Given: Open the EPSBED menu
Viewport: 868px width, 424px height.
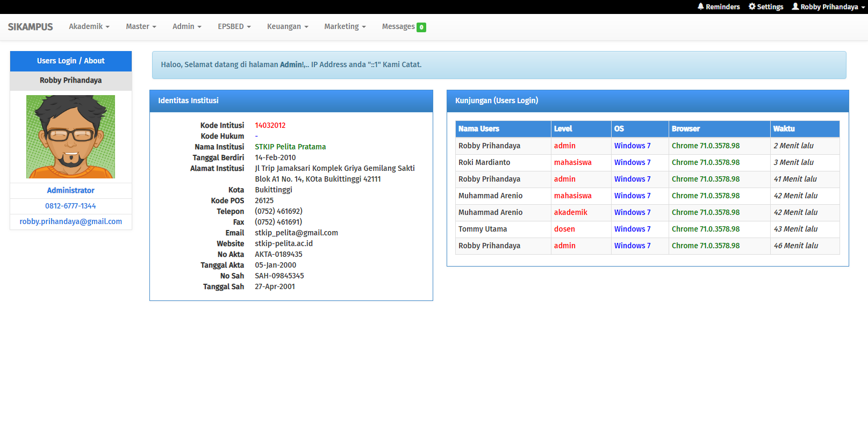Looking at the screenshot, I should [x=234, y=26].
